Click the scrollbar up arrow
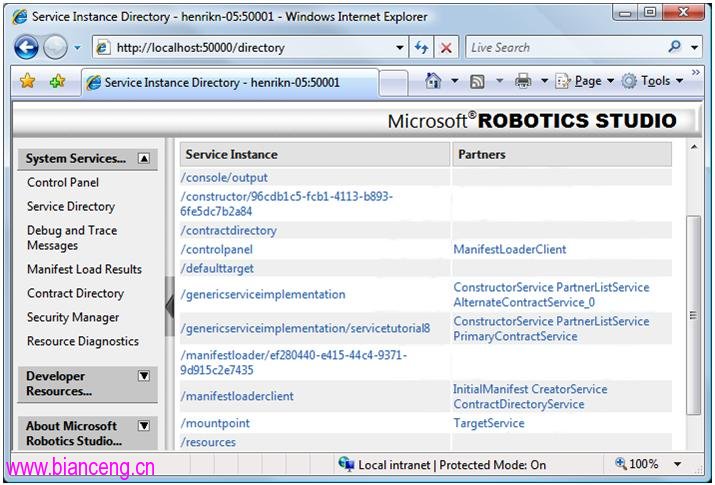The image size is (715, 485). coord(694,147)
